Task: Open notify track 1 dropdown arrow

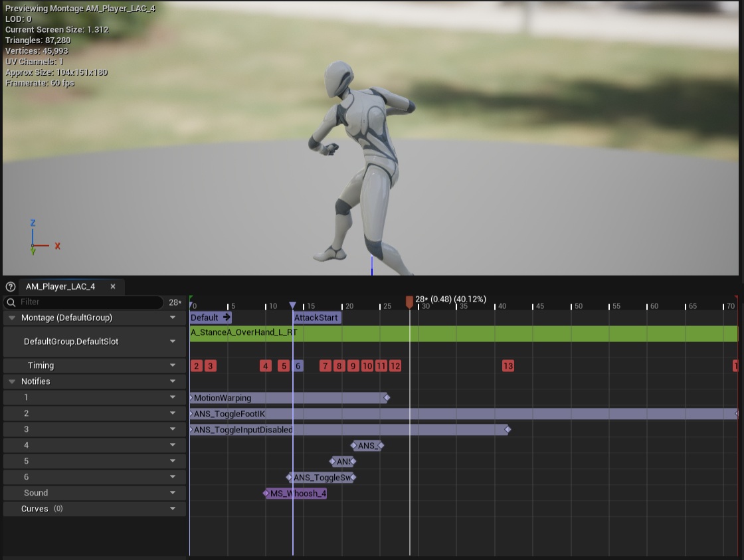Action: point(173,397)
